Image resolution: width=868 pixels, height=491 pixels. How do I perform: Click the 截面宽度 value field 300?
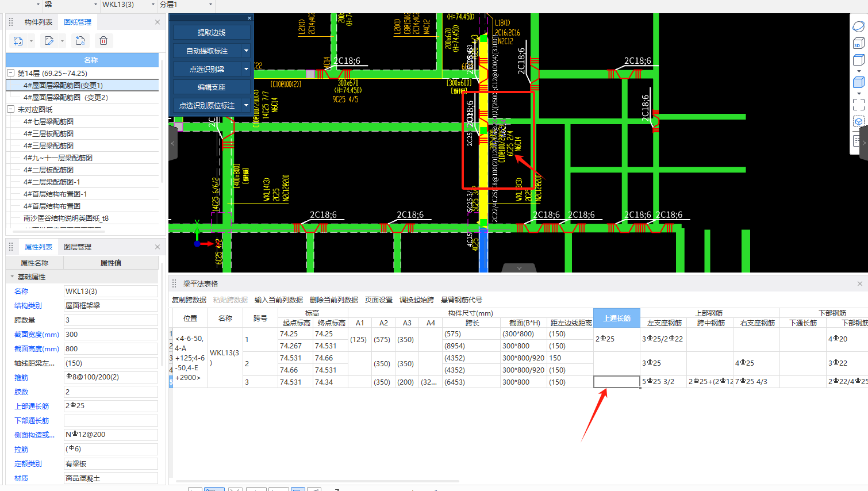coord(110,334)
